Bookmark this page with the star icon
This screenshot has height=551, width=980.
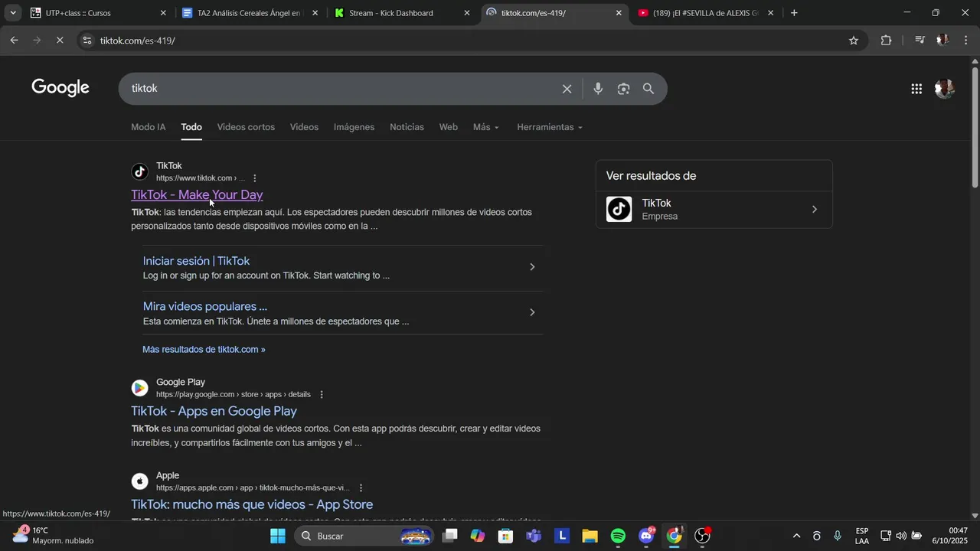854,41
